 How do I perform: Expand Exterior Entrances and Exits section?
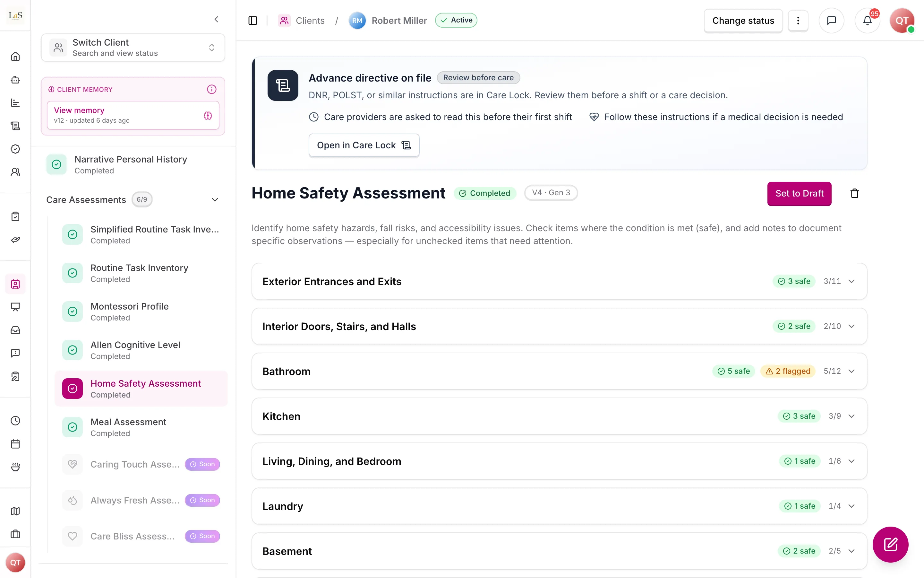coord(559,281)
